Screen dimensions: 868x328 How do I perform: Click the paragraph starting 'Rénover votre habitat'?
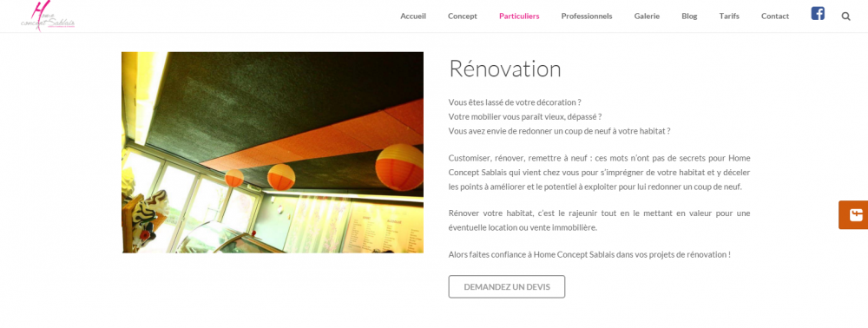click(599, 220)
